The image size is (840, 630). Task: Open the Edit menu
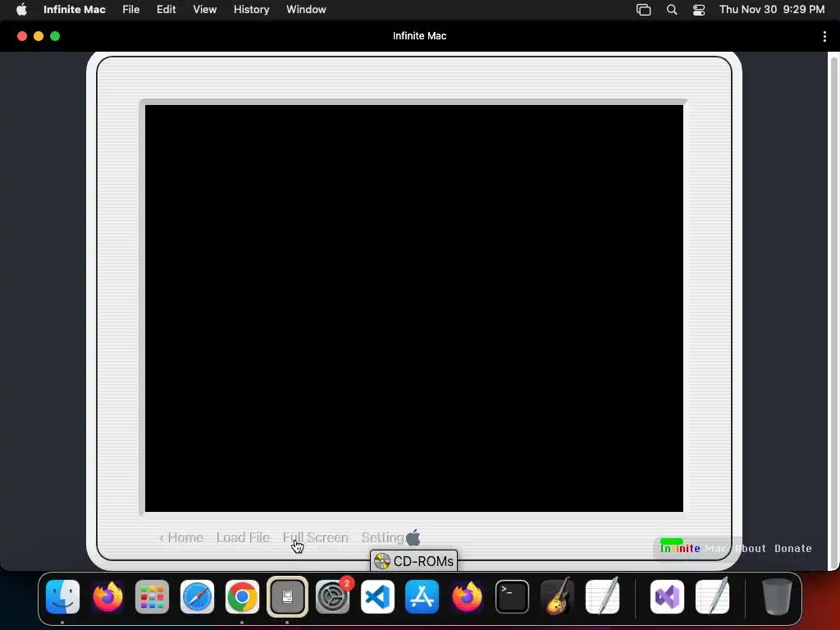(x=166, y=10)
